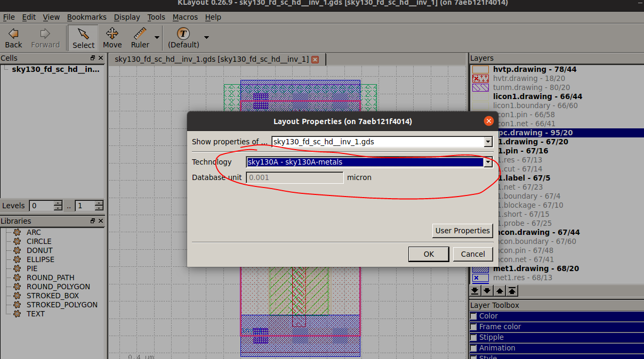Viewport: 644px width, 359px height.
Task: Close the Libraries panel
Action: pyautogui.click(x=101, y=221)
